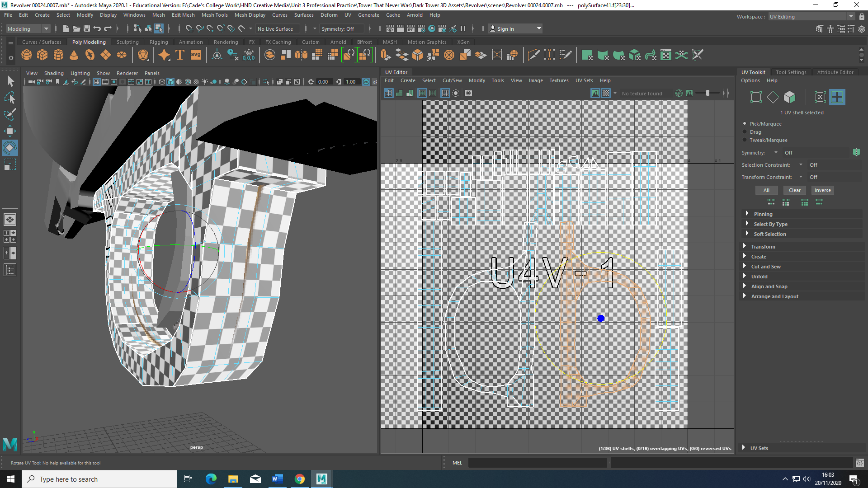Open the Modeling menu set dropdown
The height and width of the screenshot is (488, 868).
[x=28, y=29]
